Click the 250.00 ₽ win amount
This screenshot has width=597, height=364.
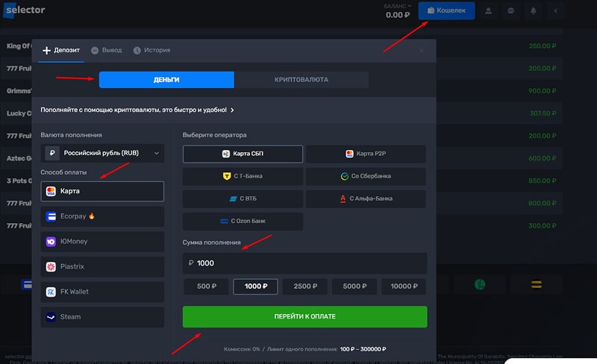[543, 46]
